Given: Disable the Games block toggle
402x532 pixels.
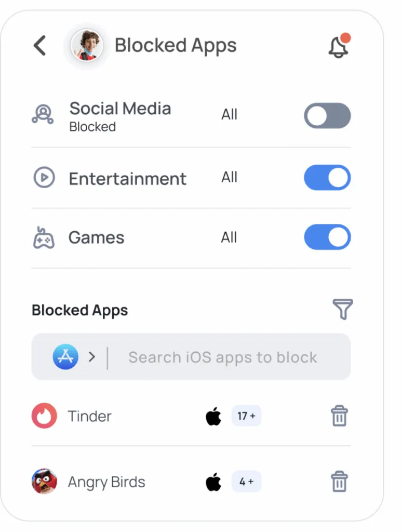Looking at the screenshot, I should point(327,237).
